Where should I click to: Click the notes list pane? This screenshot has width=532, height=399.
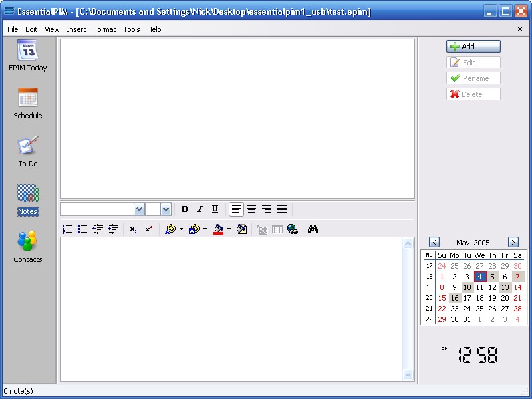coord(237,119)
